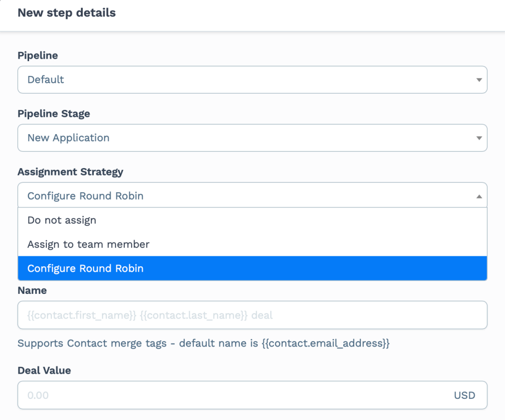This screenshot has height=420, width=505.
Task: Click the Pipeline Stage label
Action: (54, 113)
